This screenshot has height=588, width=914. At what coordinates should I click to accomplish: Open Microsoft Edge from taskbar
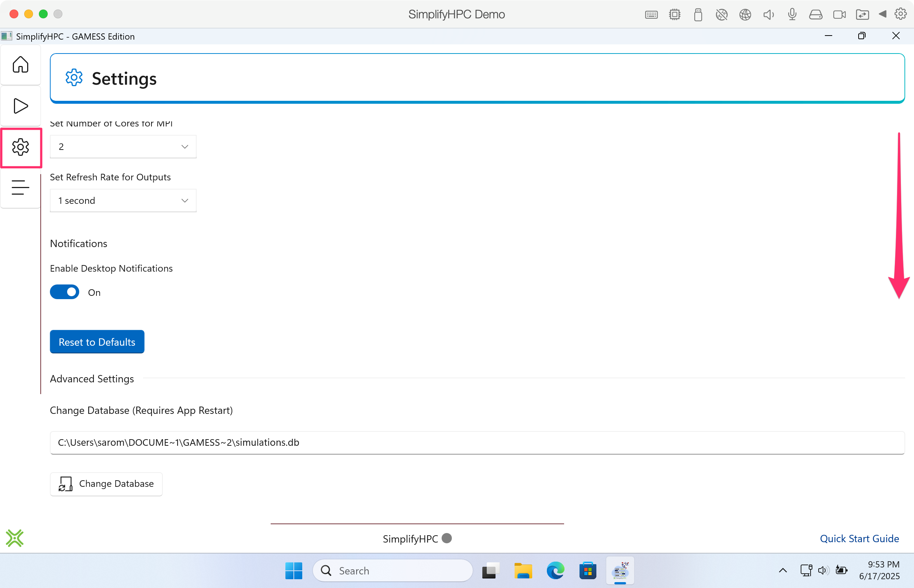click(555, 570)
